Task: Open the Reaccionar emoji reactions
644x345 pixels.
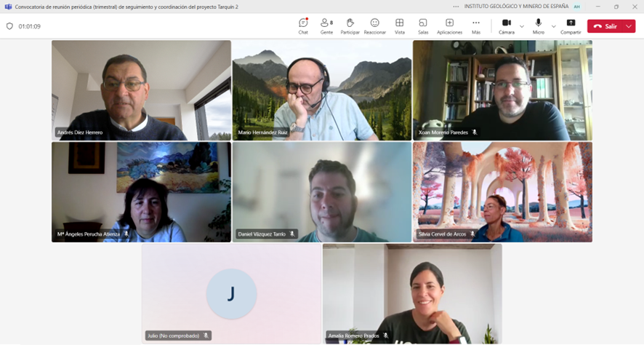Action: pos(374,25)
